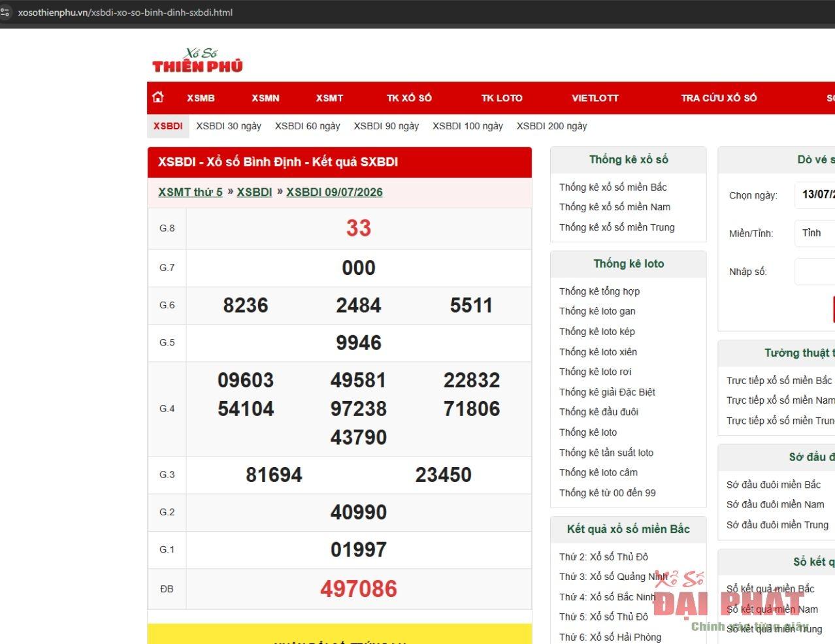Open the XSMB menu item

201,98
